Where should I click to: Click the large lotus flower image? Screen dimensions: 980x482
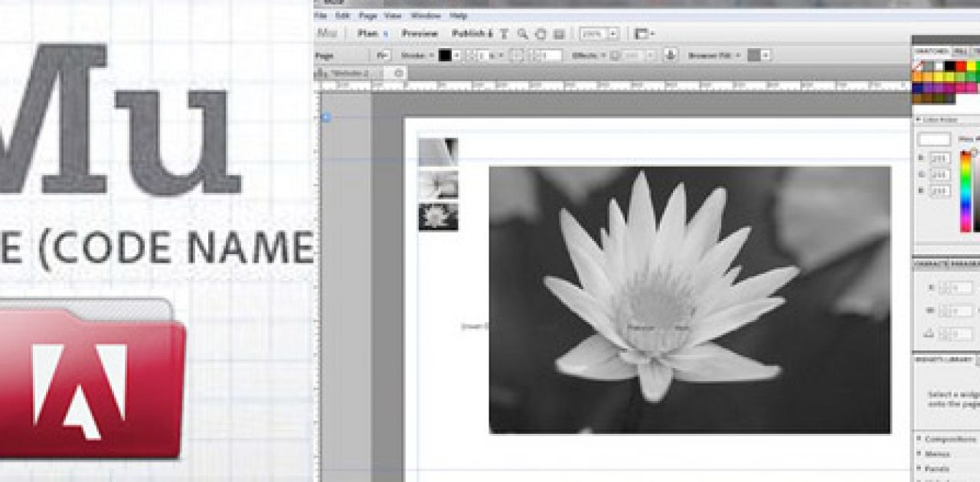[690, 300]
